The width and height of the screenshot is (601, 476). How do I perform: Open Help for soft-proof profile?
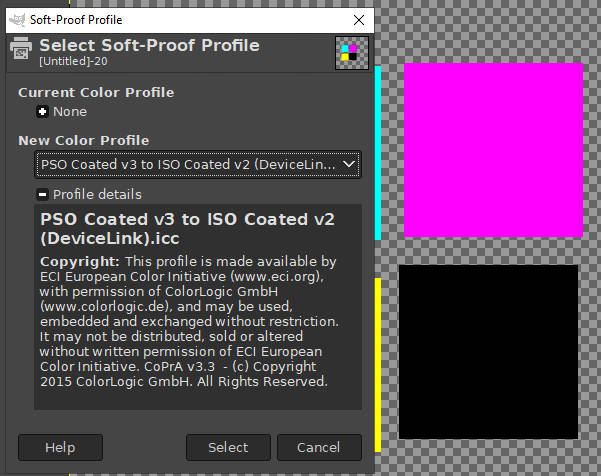pyautogui.click(x=60, y=447)
